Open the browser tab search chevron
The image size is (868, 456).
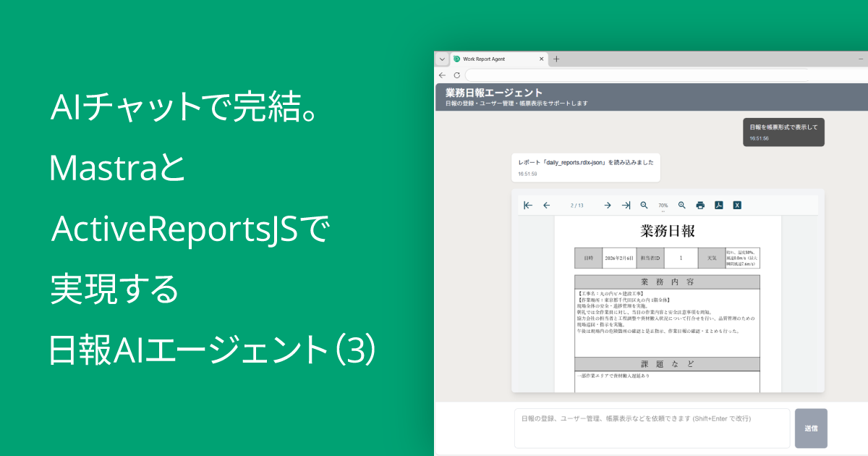[441, 59]
